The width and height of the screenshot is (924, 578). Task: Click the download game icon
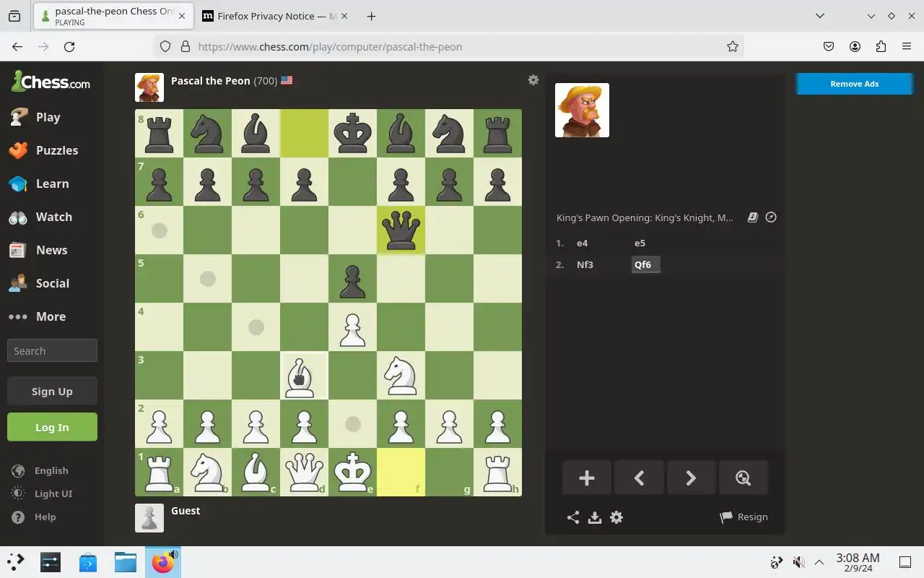point(595,517)
